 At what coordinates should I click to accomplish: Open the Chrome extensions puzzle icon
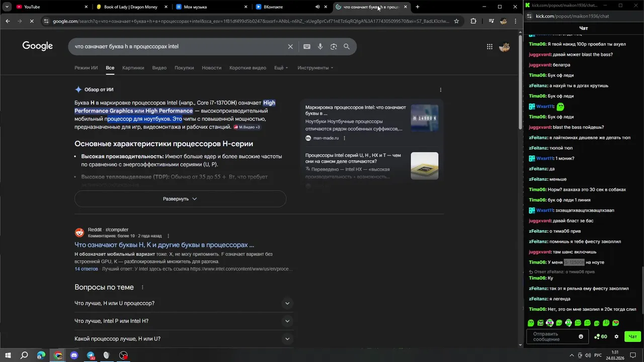pos(473,21)
